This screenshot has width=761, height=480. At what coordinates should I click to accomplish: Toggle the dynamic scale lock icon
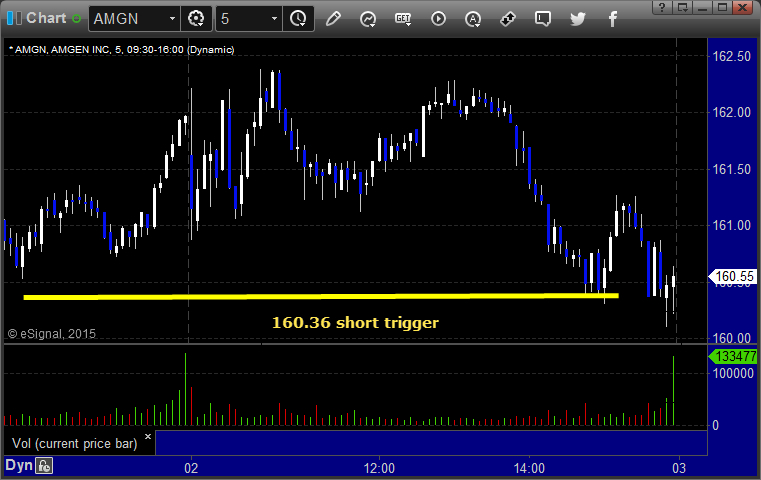44,466
